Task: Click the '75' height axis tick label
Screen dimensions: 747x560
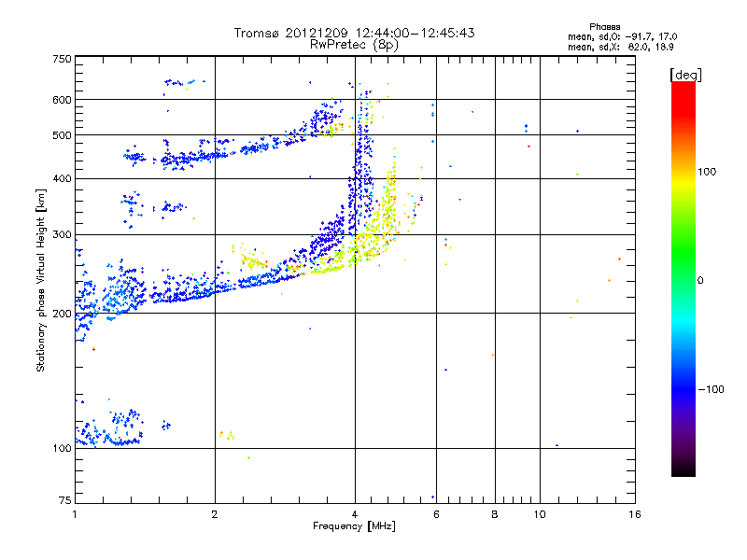Action: 65,500
